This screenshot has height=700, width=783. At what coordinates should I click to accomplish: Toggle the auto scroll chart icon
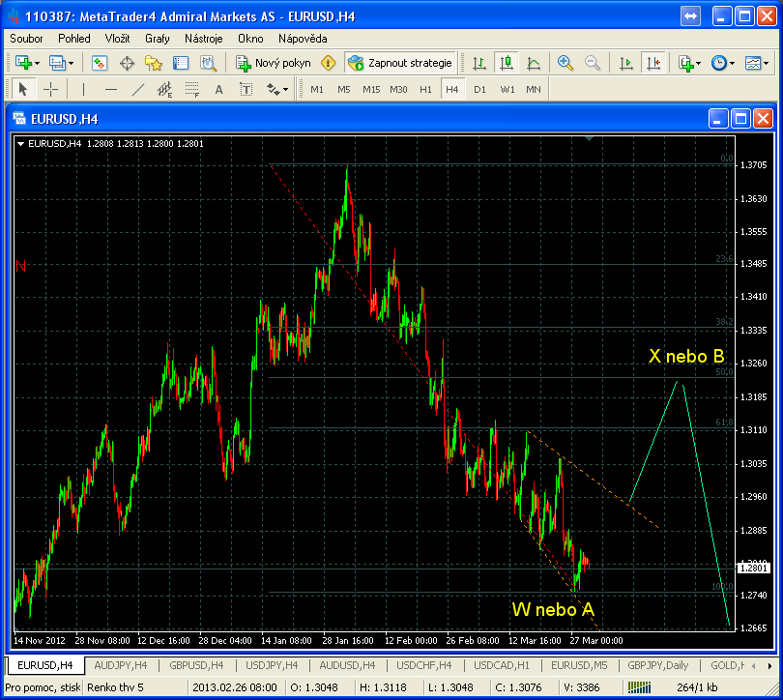tap(625, 63)
